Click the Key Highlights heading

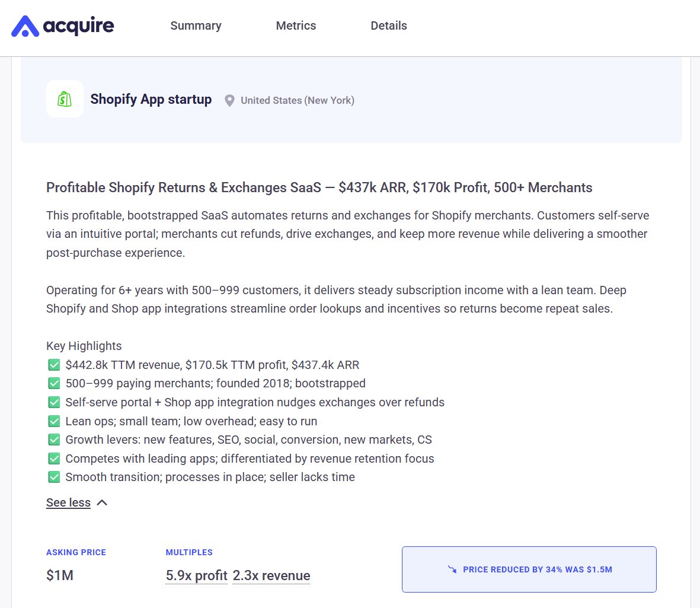pyautogui.click(x=84, y=346)
